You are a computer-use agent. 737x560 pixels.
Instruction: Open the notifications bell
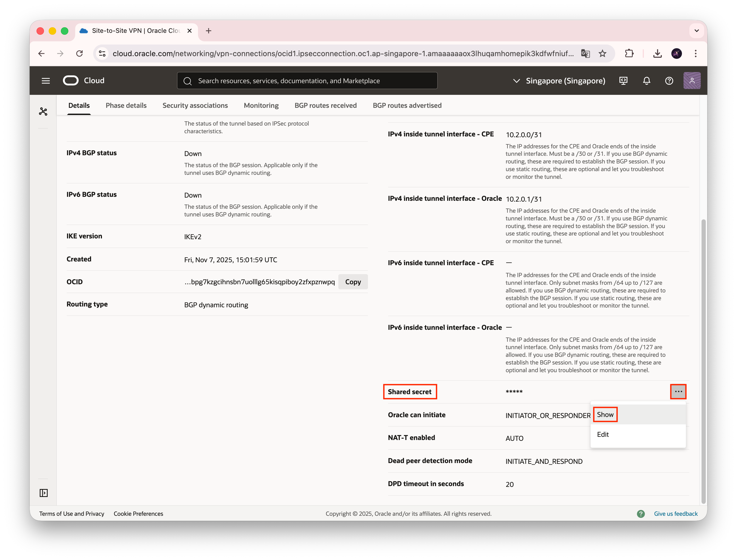(646, 81)
